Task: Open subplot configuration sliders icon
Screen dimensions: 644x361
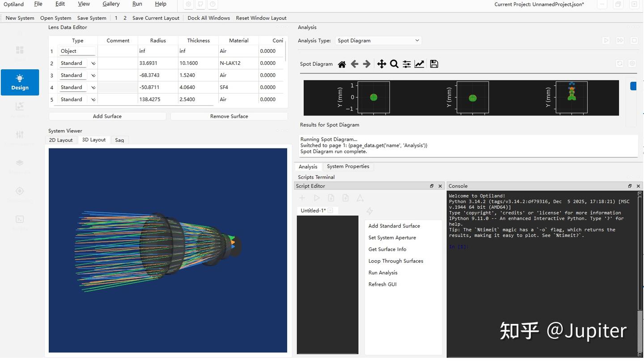Action: [x=407, y=64]
